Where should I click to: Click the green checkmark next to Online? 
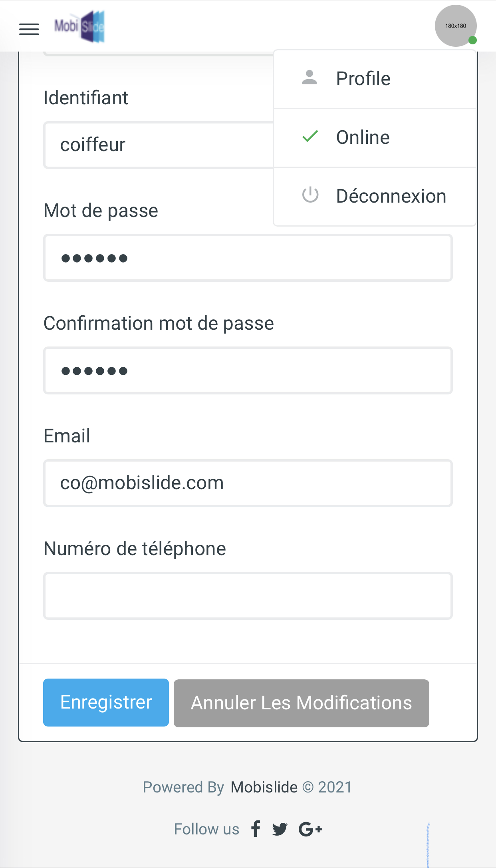pos(310,137)
